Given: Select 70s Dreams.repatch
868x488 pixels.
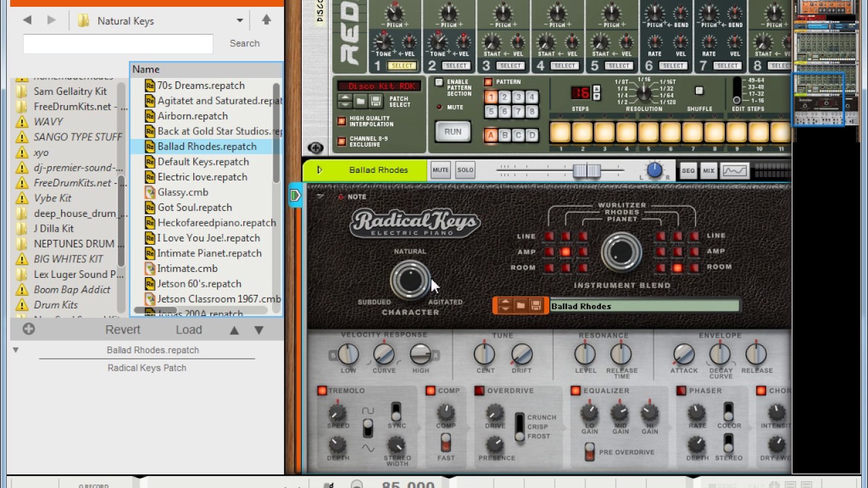Looking at the screenshot, I should pos(201,85).
